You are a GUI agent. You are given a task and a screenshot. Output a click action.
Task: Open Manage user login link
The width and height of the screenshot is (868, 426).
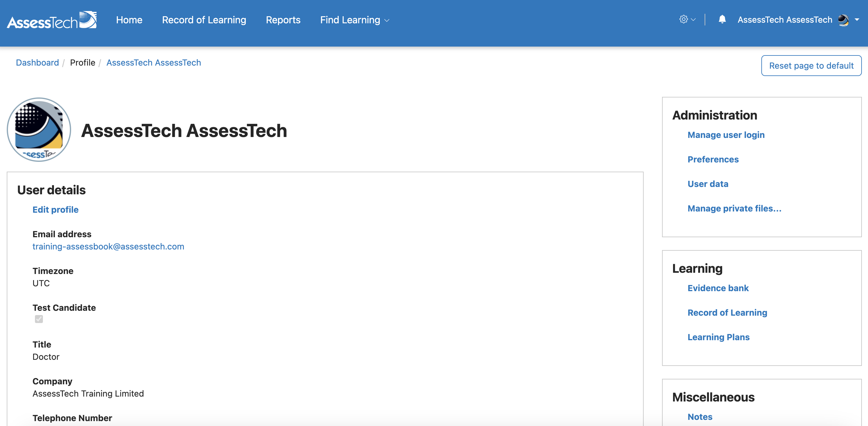pyautogui.click(x=726, y=135)
